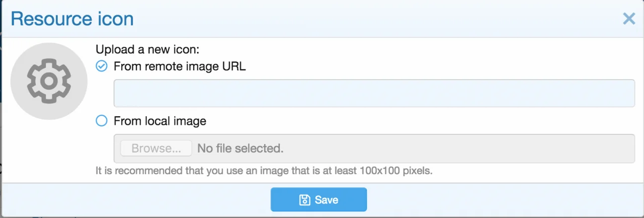Click the "Upload a new icon:" heading
The width and height of the screenshot is (644, 218).
(x=147, y=50)
